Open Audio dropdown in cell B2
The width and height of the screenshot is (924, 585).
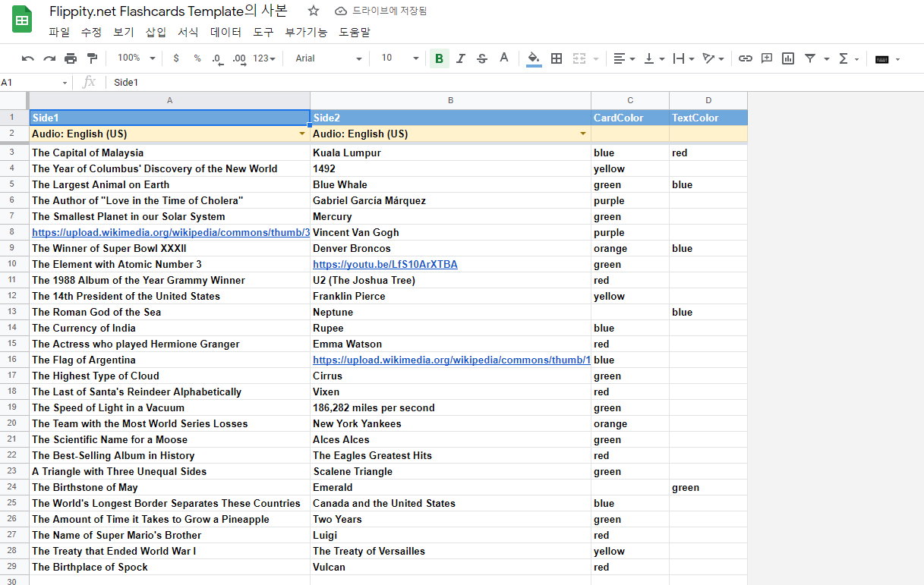pos(583,134)
